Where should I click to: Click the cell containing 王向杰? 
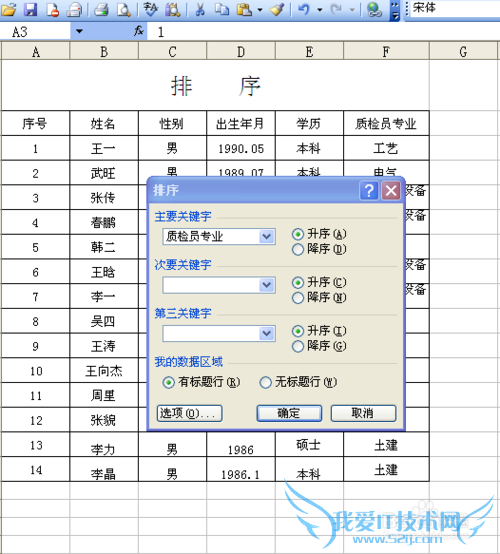tap(104, 371)
